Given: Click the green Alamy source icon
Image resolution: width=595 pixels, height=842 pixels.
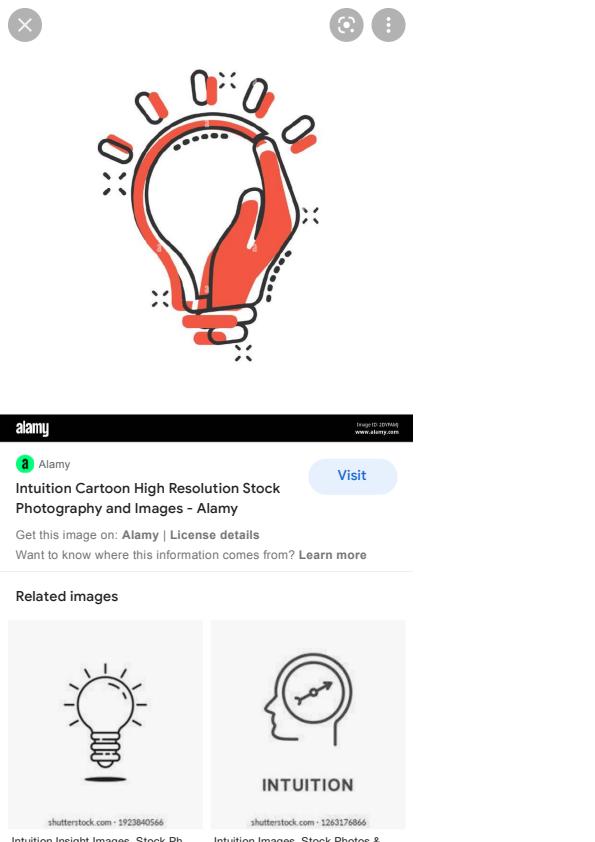Looking at the screenshot, I should 25,464.
